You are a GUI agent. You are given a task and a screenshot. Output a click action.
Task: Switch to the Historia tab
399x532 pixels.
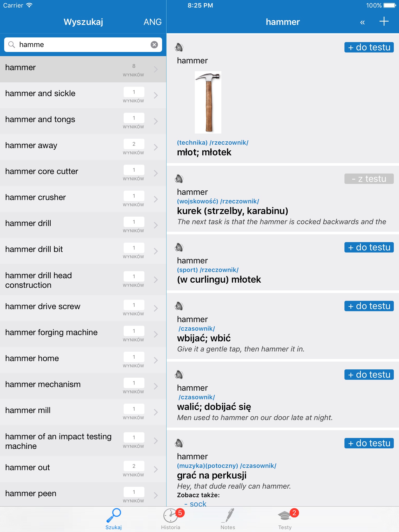click(x=171, y=519)
